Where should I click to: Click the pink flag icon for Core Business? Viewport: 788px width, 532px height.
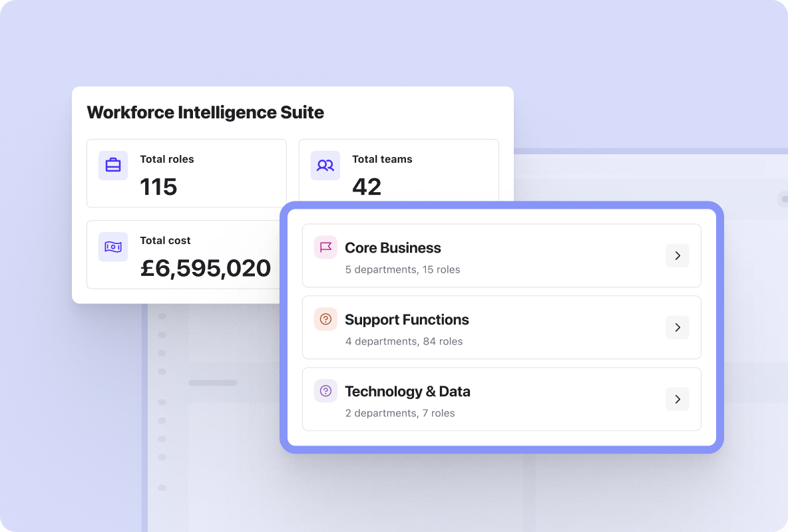click(x=325, y=247)
